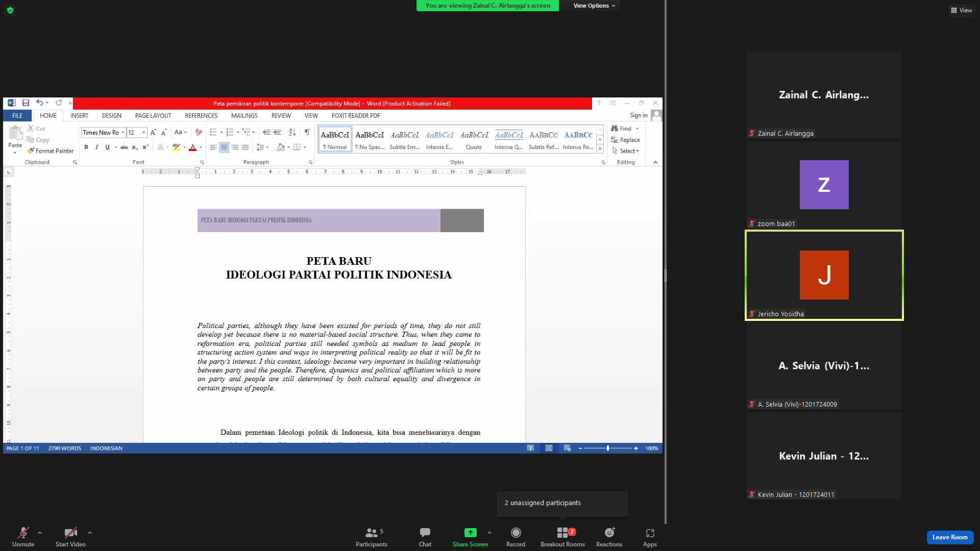Click the Unmute microphone icon in Zoom

(23, 533)
